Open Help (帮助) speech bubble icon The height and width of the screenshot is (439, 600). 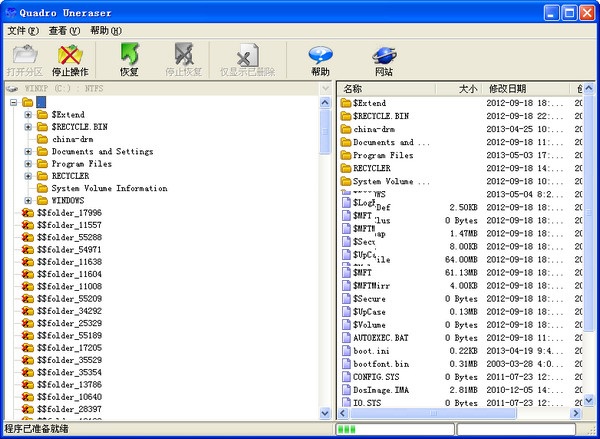point(320,55)
